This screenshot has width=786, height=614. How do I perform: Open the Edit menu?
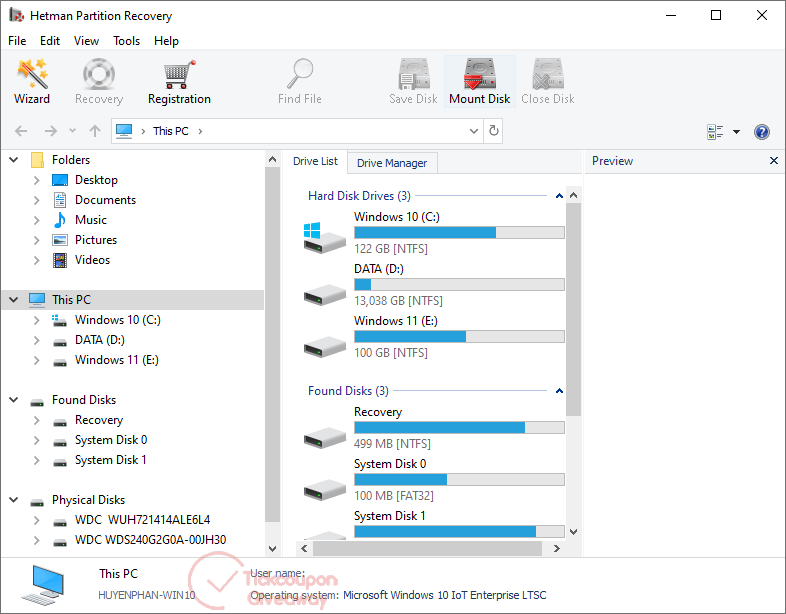point(50,41)
